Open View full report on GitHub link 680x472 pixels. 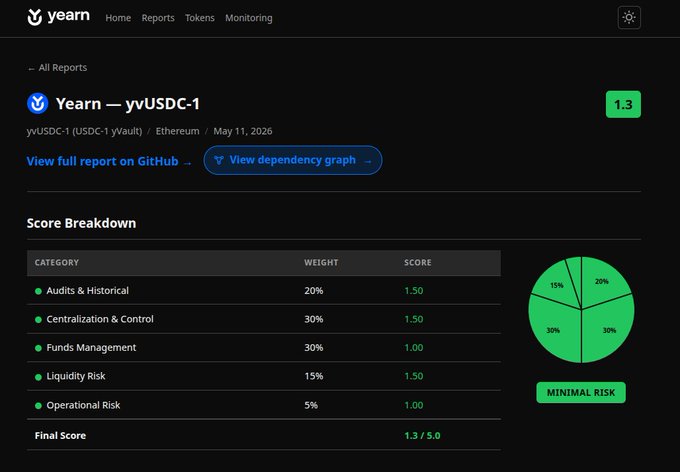point(109,161)
